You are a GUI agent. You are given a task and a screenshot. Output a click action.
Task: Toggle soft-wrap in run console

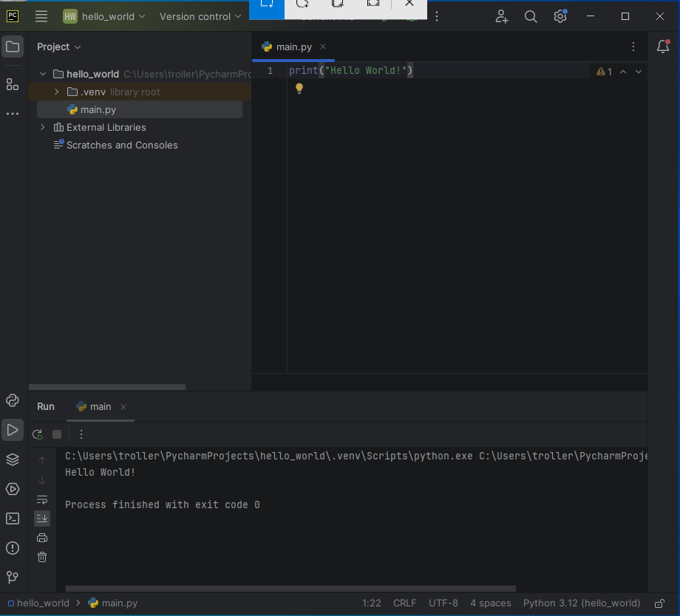point(42,500)
